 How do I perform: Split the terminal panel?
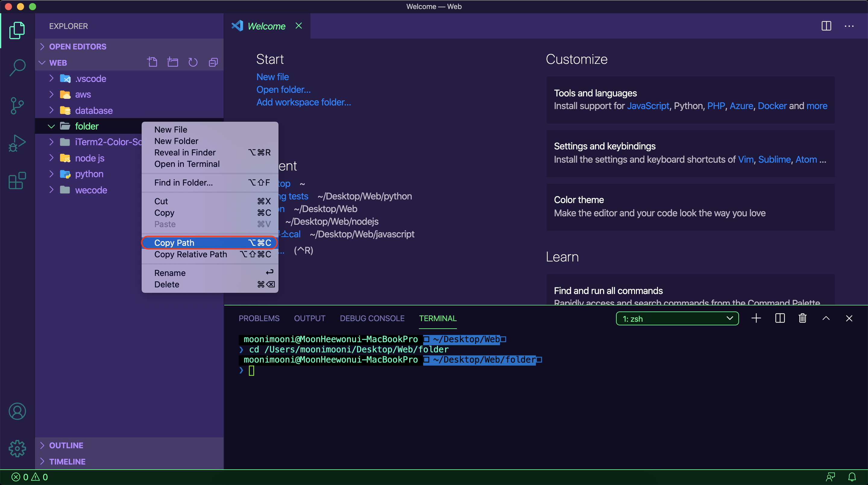coord(780,318)
